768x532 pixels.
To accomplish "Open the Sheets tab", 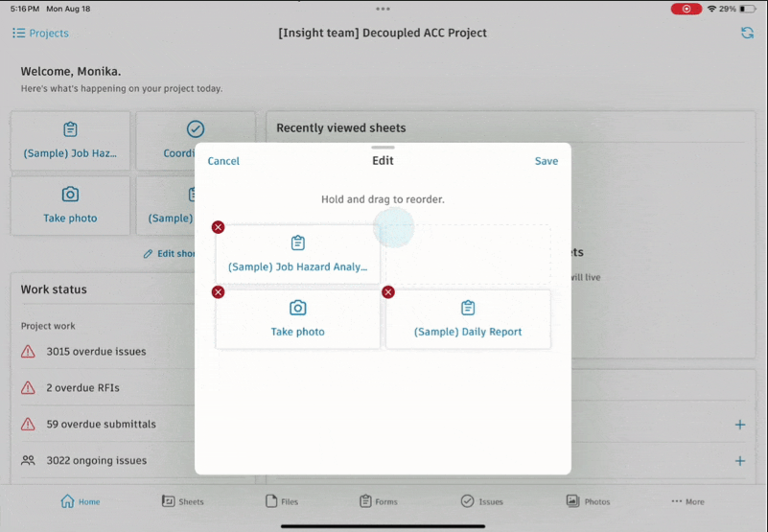I will pos(183,501).
